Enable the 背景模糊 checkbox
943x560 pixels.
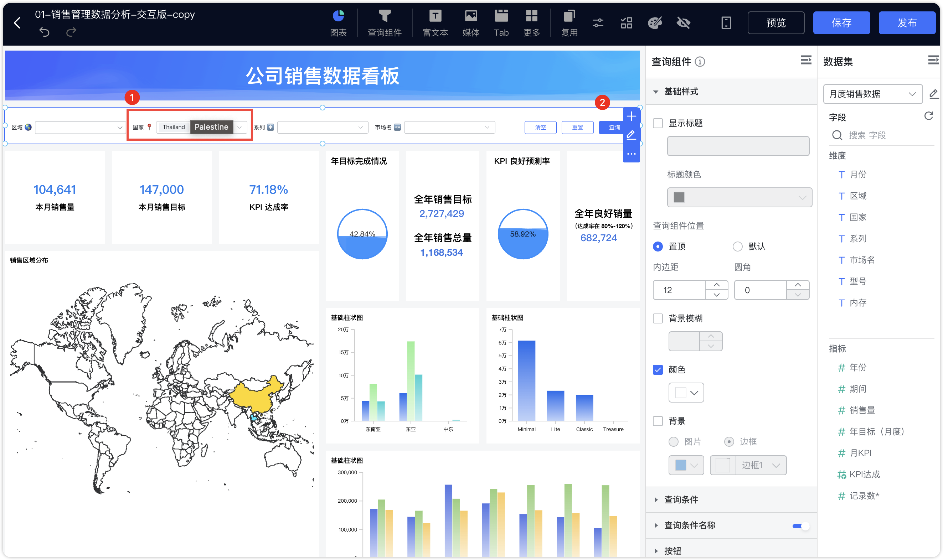(x=658, y=318)
